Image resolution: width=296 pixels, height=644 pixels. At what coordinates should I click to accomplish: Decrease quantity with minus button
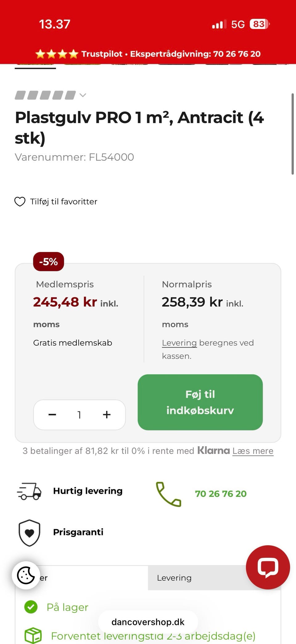[52, 415]
